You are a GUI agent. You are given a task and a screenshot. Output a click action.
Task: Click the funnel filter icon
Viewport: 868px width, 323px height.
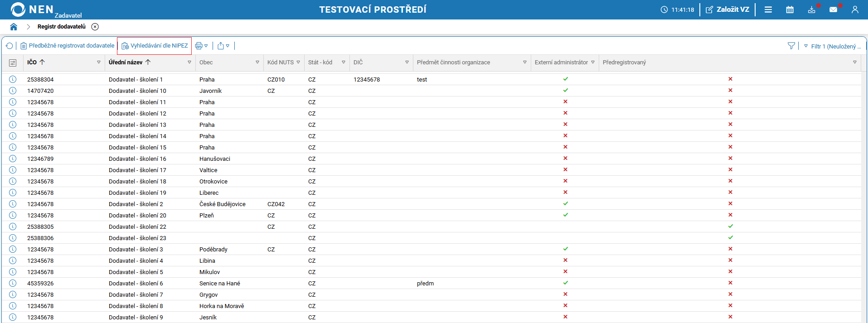pyautogui.click(x=791, y=46)
